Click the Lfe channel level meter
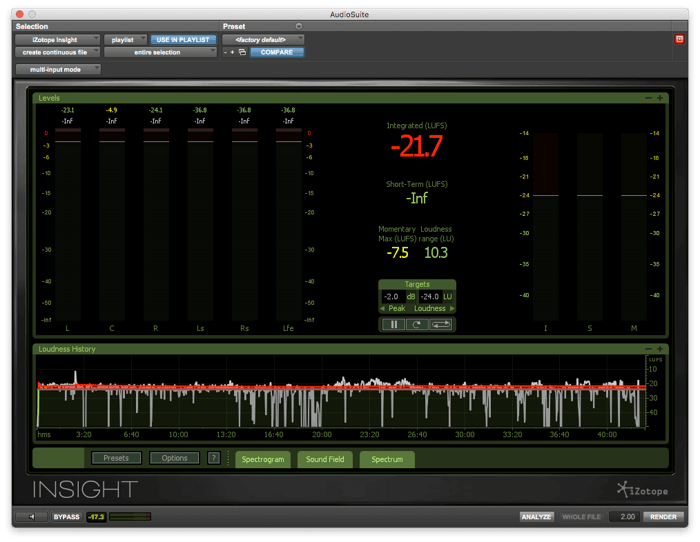This screenshot has height=542, width=700. (289, 225)
